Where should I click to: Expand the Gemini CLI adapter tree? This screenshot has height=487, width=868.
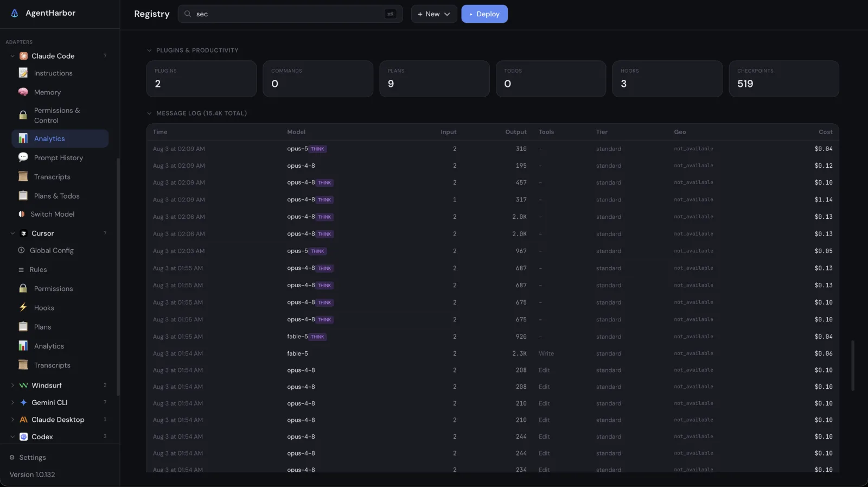click(x=12, y=402)
